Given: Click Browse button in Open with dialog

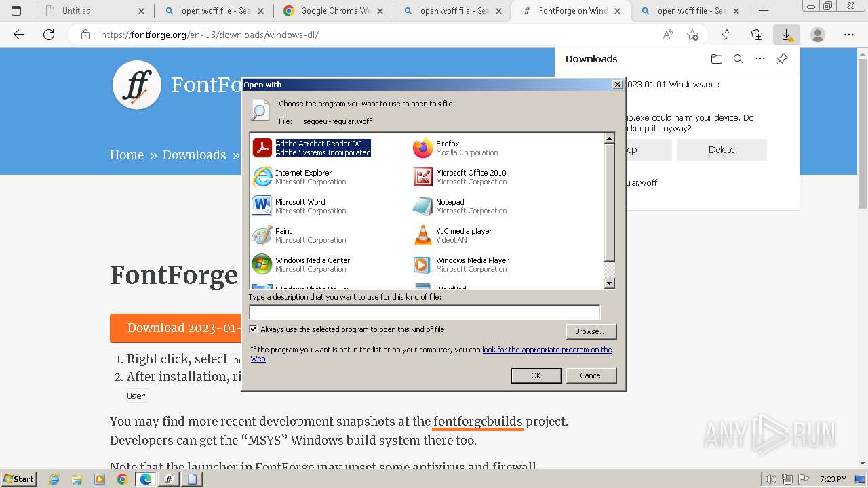Looking at the screenshot, I should pyautogui.click(x=591, y=331).
